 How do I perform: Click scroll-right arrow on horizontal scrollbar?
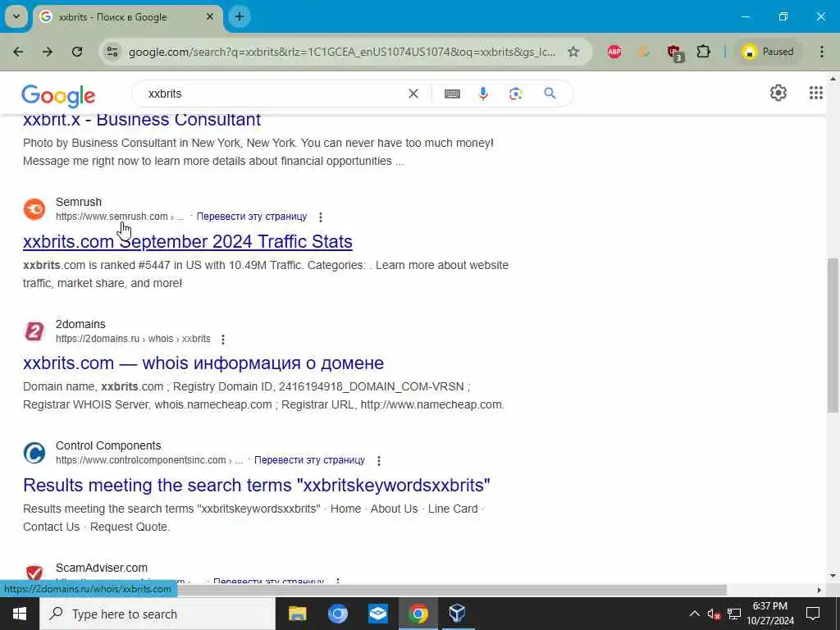pos(819,590)
